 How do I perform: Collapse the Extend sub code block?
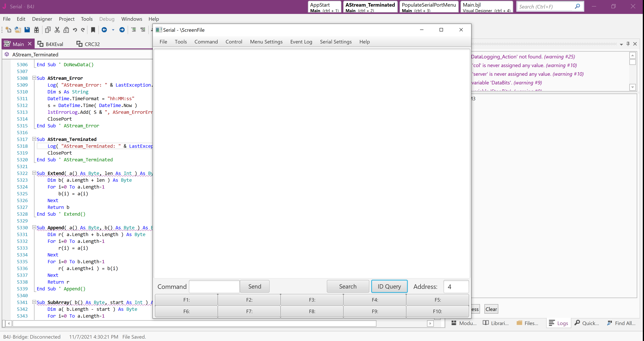coord(34,173)
